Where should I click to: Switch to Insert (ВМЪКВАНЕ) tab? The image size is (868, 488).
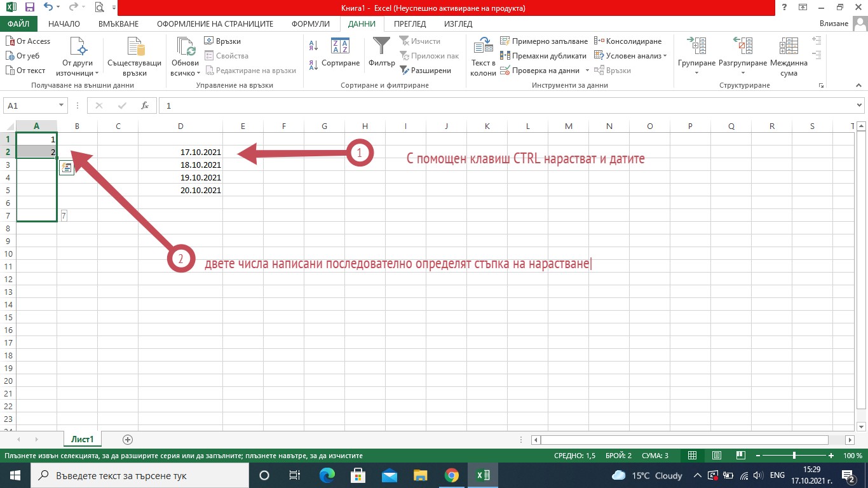(x=118, y=24)
